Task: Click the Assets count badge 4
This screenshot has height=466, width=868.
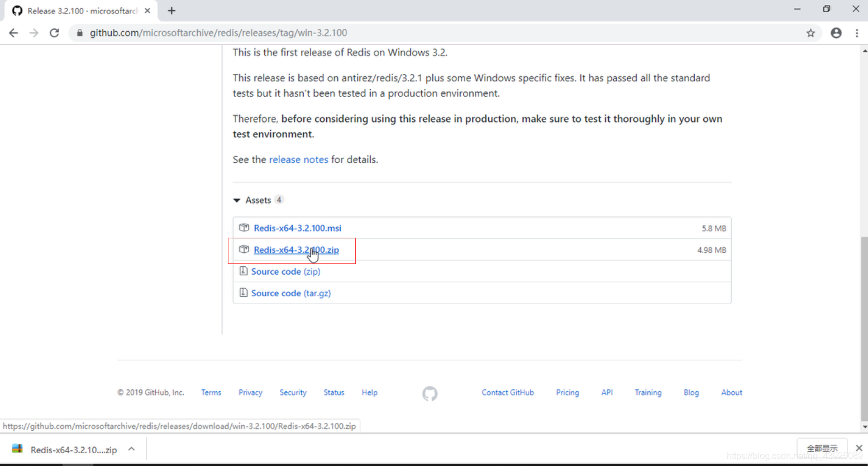Action: tap(279, 200)
